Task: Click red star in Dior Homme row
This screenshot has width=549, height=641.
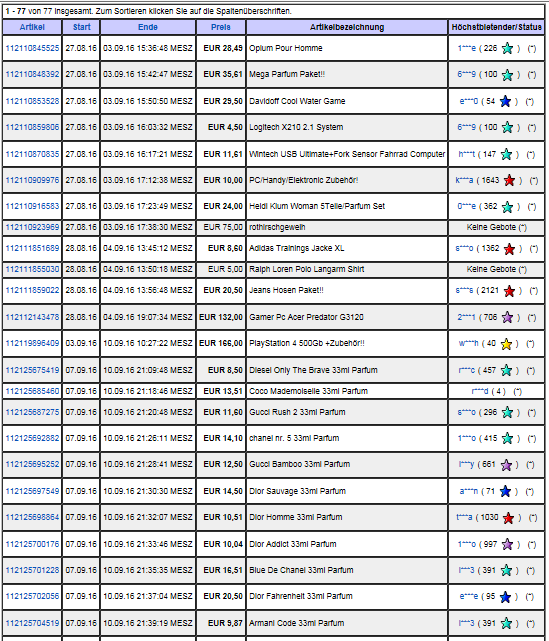Action: point(509,518)
